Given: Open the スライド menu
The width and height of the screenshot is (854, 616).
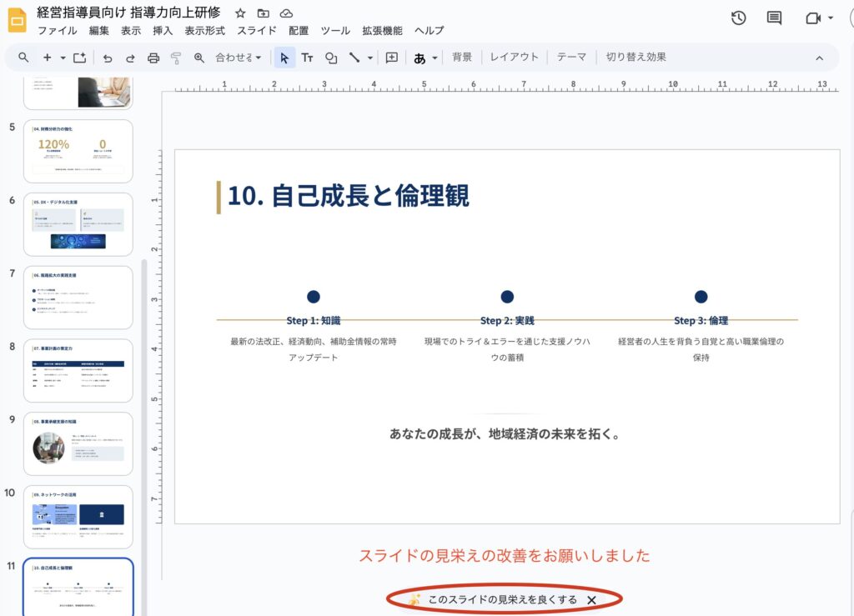Looking at the screenshot, I should pyautogui.click(x=257, y=31).
